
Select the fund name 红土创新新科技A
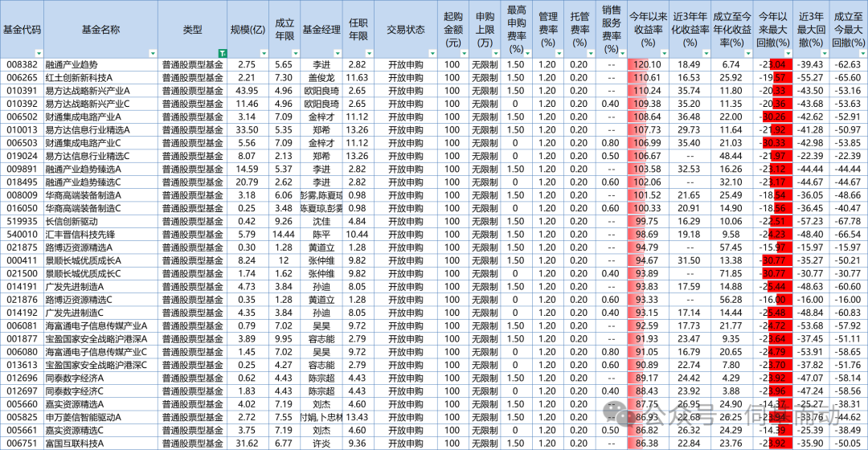pyautogui.click(x=79, y=78)
